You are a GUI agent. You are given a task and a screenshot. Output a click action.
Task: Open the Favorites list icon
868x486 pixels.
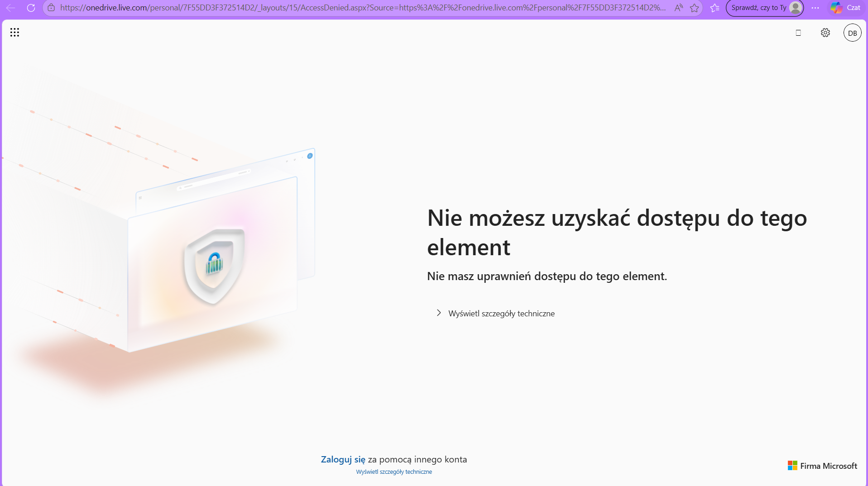pos(715,8)
